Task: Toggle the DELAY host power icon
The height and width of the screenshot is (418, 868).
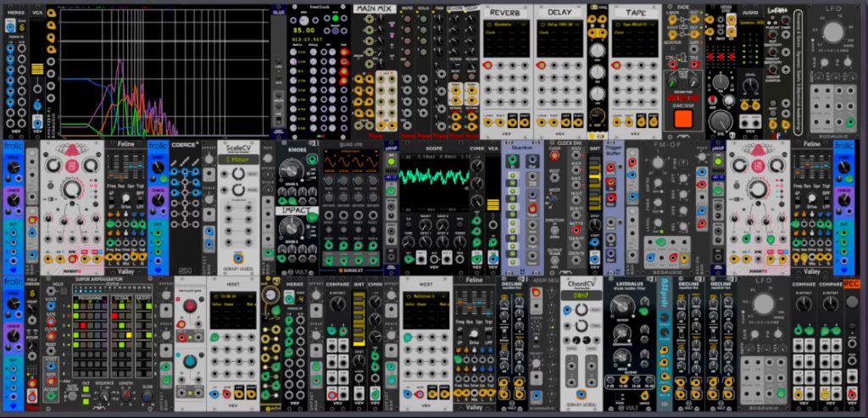Action: pos(542,25)
